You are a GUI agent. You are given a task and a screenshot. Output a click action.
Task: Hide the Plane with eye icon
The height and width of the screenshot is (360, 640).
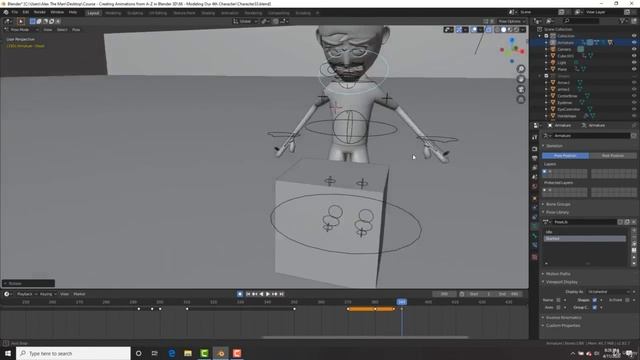point(634,69)
